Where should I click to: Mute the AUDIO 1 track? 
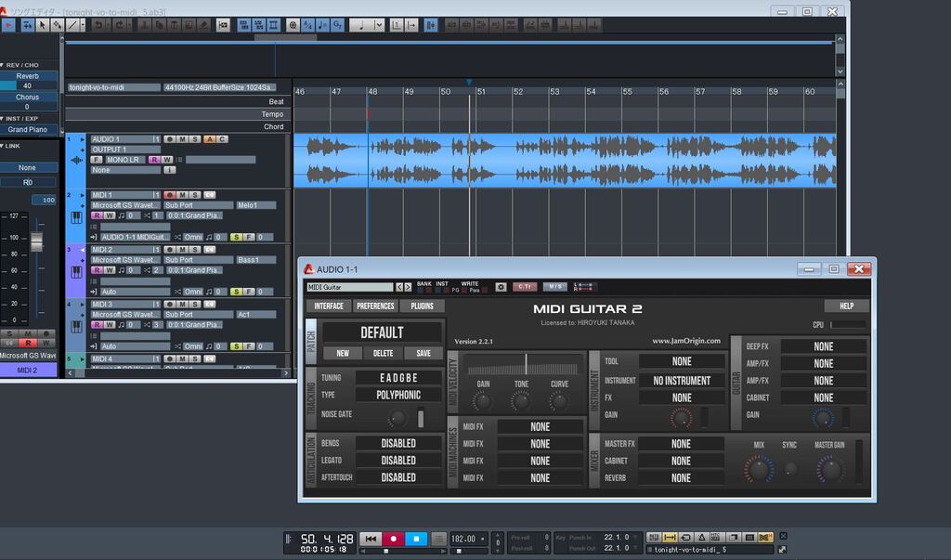pos(183,139)
